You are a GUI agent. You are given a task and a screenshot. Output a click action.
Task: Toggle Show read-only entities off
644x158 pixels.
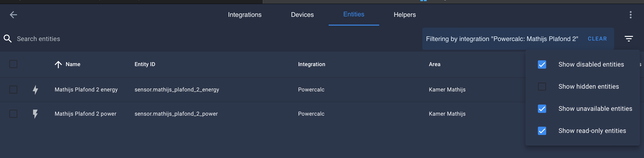542,131
